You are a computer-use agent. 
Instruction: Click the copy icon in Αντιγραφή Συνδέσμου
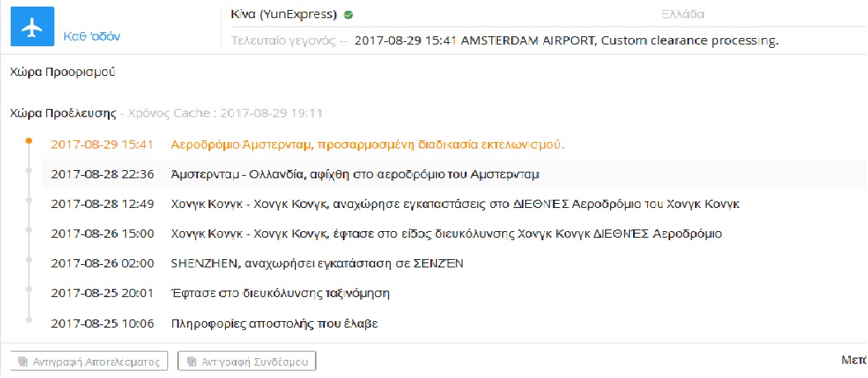tap(192, 361)
